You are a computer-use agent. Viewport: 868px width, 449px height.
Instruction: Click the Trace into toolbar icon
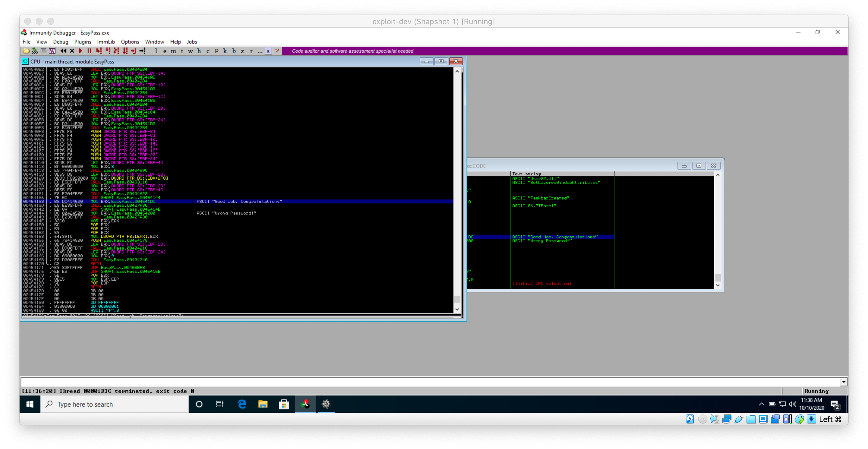tap(116, 51)
